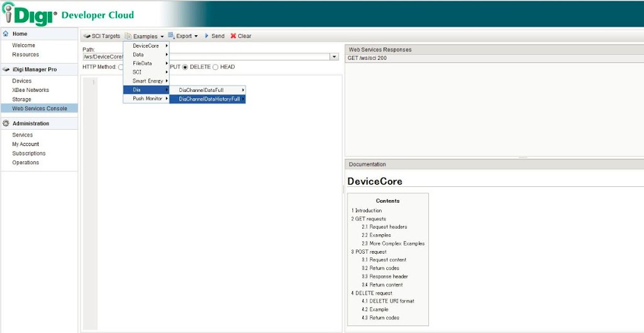Click contents link 2 GET requests
The width and height of the screenshot is (644, 333).
[x=369, y=218]
